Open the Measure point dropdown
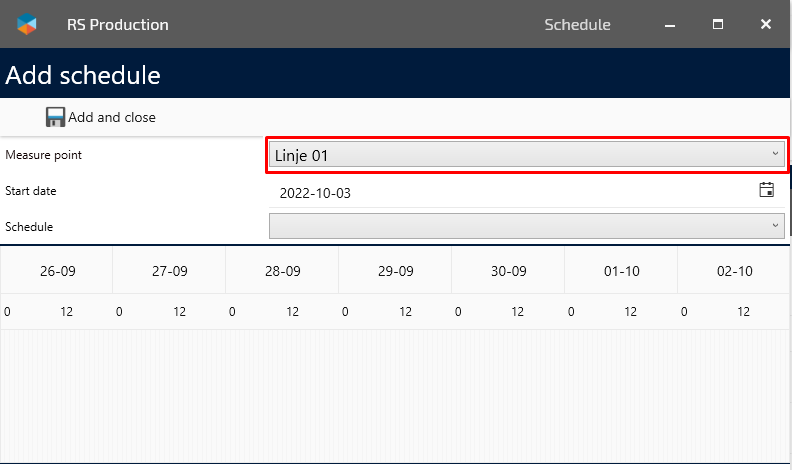 (526, 155)
